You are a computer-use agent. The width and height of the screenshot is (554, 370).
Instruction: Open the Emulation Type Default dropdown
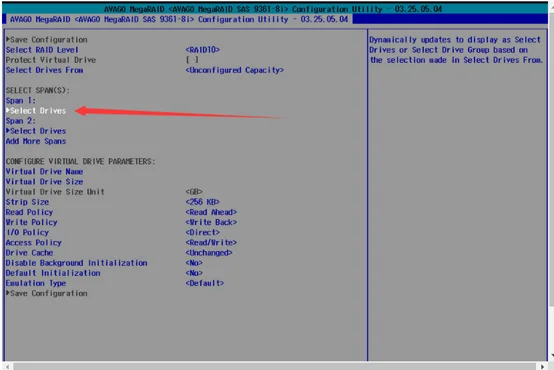pos(205,283)
